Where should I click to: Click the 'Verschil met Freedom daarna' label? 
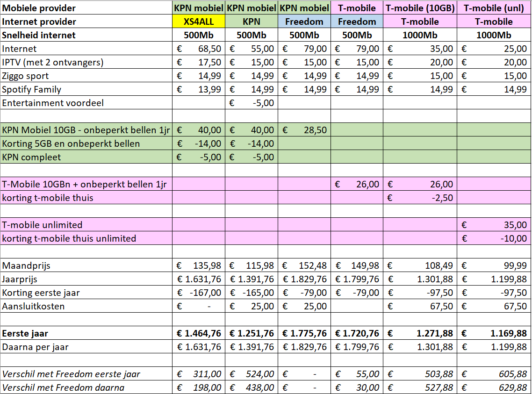[x=86, y=387]
